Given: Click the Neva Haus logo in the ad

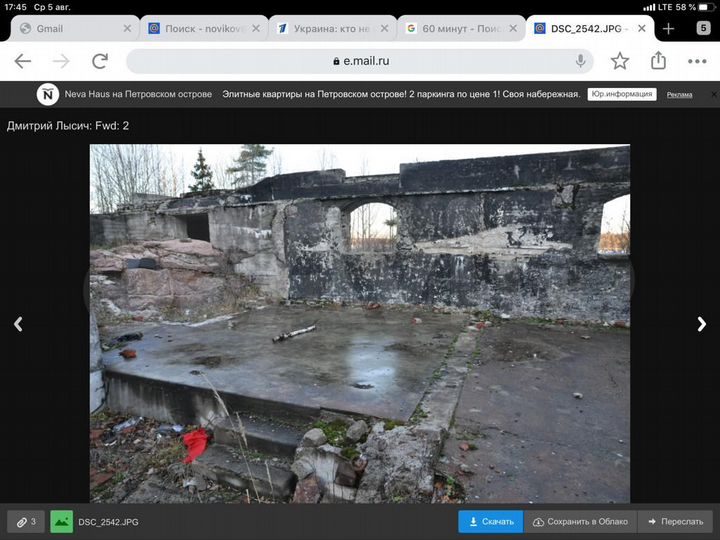Looking at the screenshot, I should tap(47, 94).
